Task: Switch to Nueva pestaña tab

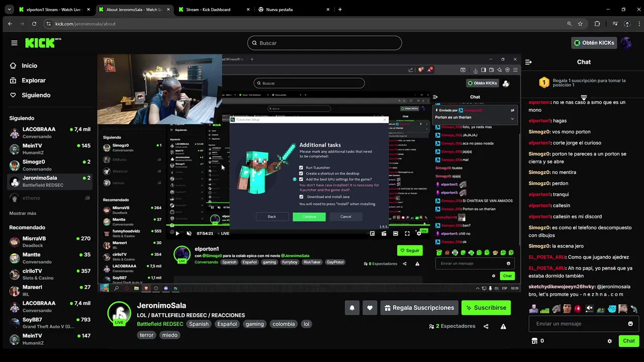Action: (x=294, y=10)
